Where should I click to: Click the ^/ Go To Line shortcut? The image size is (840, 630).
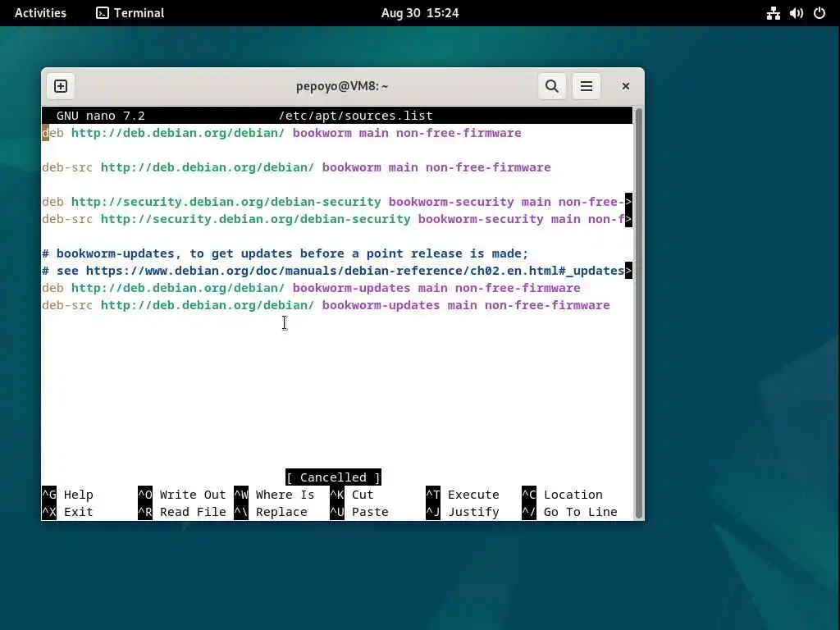(570, 512)
